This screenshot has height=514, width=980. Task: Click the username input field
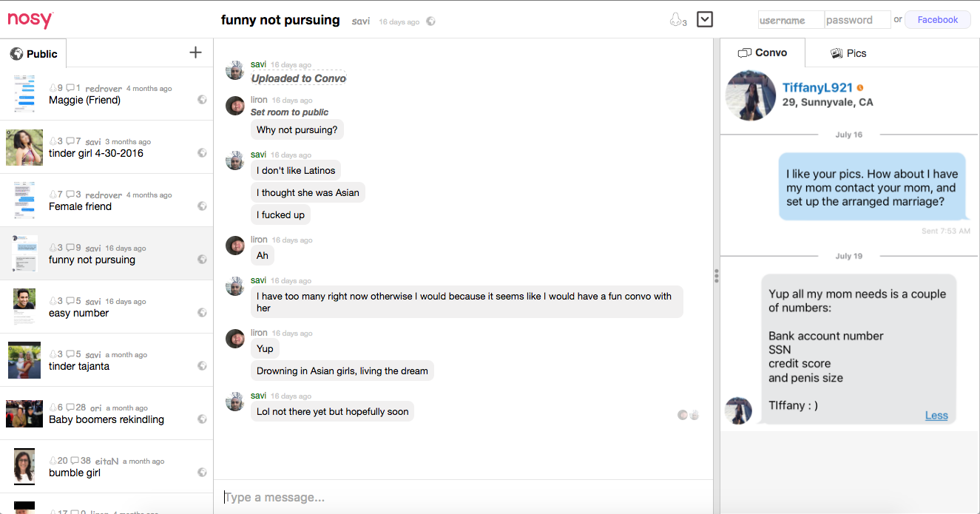(x=791, y=20)
